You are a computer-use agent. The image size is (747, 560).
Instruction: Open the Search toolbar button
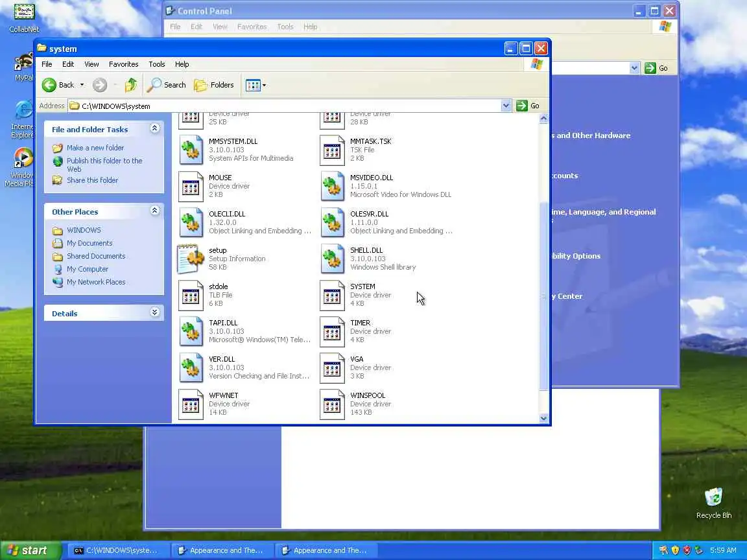[x=166, y=86]
